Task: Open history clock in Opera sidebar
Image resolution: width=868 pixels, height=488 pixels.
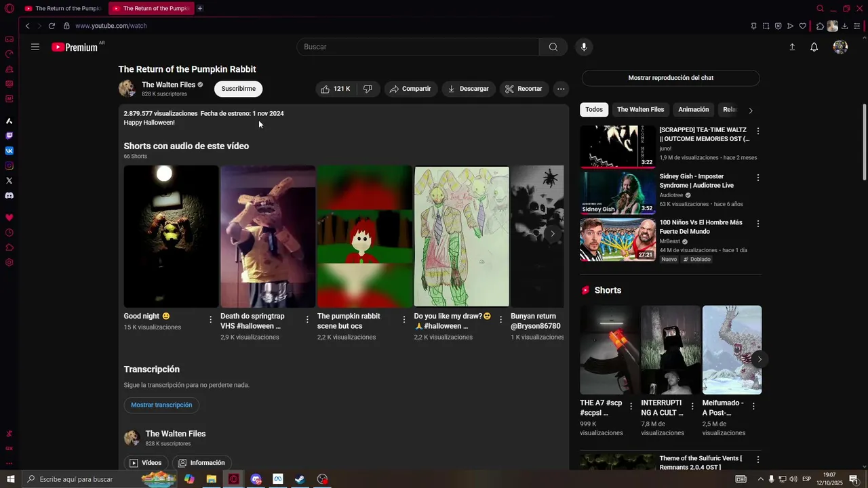Action: pos(9,232)
